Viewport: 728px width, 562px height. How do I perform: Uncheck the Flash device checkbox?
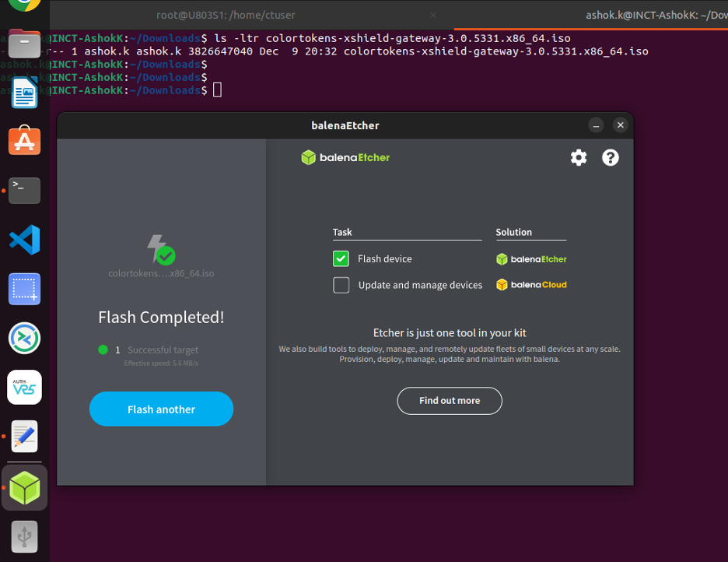[341, 259]
